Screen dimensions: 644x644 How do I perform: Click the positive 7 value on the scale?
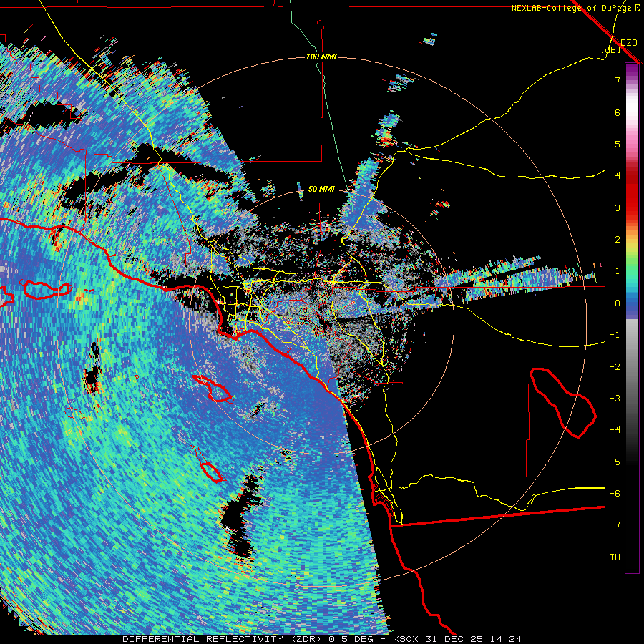(618, 80)
